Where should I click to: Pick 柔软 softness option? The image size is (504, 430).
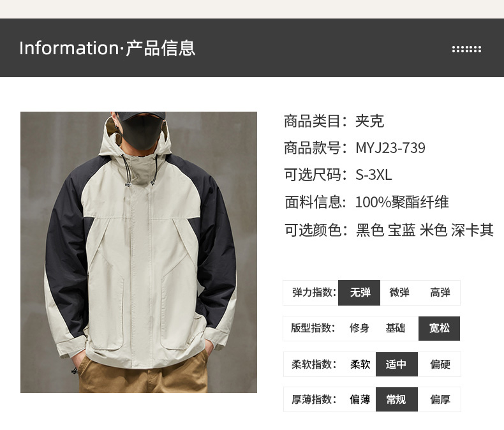pyautogui.click(x=360, y=364)
